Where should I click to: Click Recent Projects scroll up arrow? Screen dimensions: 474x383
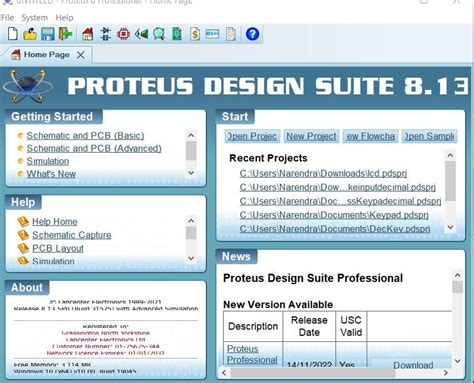(450, 155)
